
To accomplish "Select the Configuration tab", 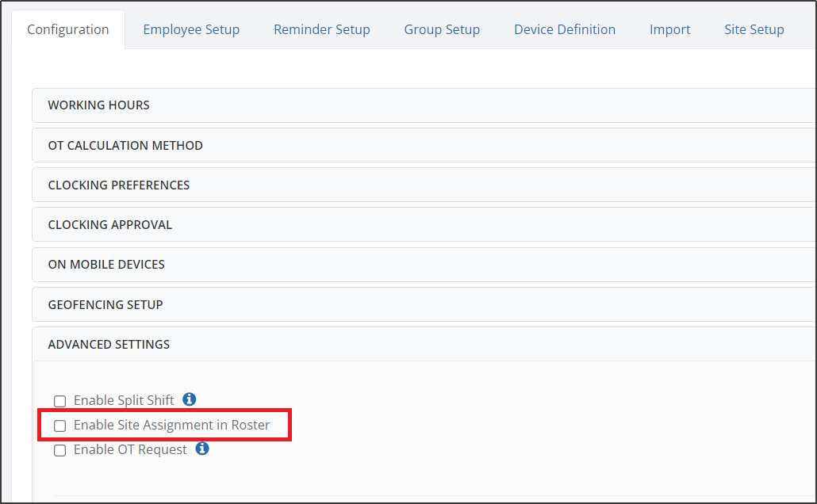I will point(68,29).
